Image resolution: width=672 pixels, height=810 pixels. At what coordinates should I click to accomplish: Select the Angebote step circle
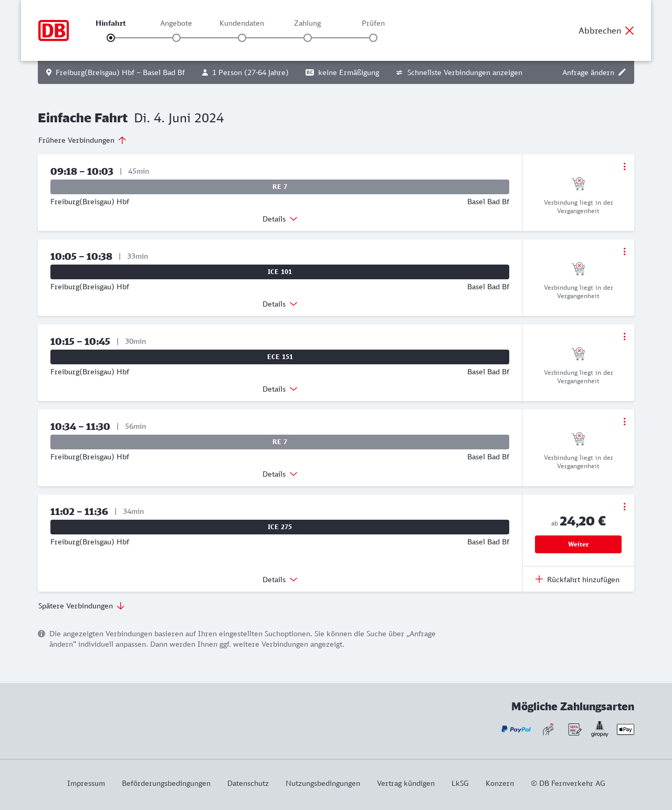point(176,38)
